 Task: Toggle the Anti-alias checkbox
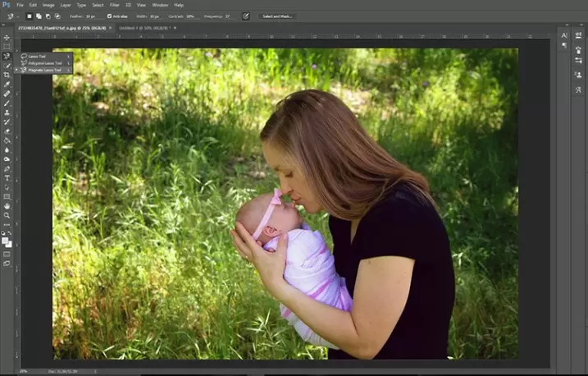110,16
